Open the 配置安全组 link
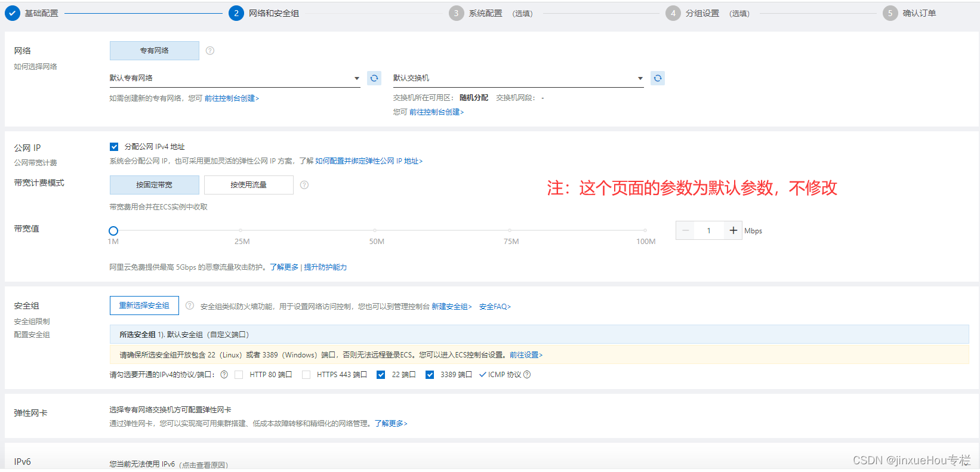 click(32, 335)
